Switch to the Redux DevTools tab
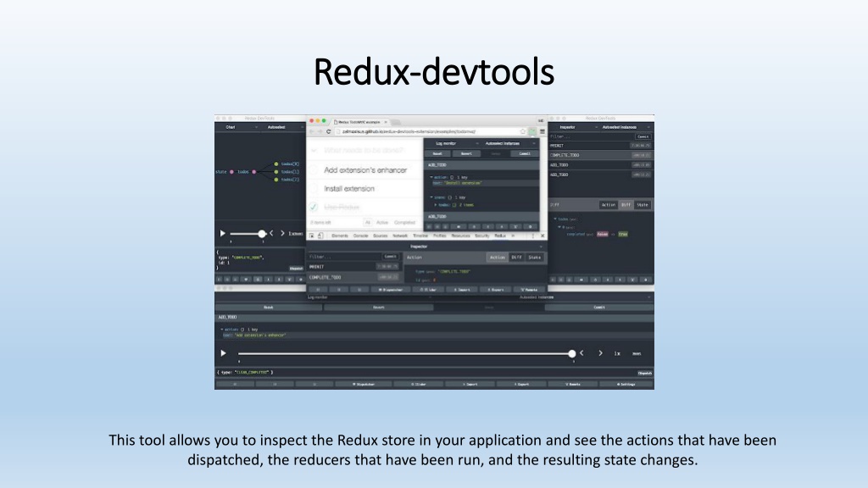The height and width of the screenshot is (488, 868). tap(500, 236)
